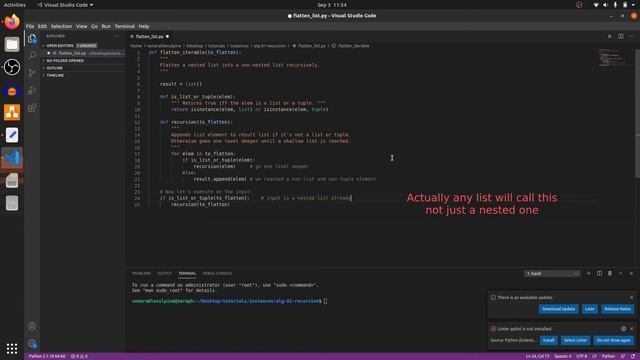Viewport: 640px width, 360px height.
Task: Open the Run and Debug view
Action: [32, 91]
